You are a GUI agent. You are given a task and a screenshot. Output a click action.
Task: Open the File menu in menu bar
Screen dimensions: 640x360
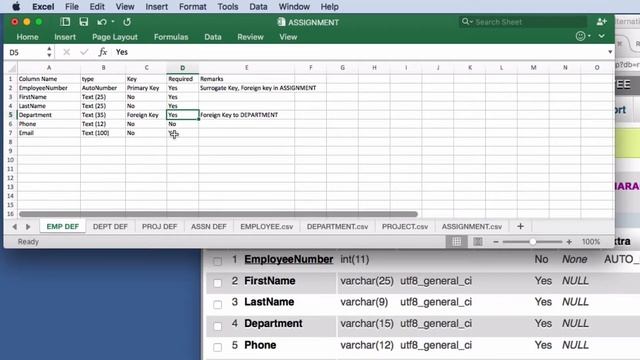coord(72,7)
